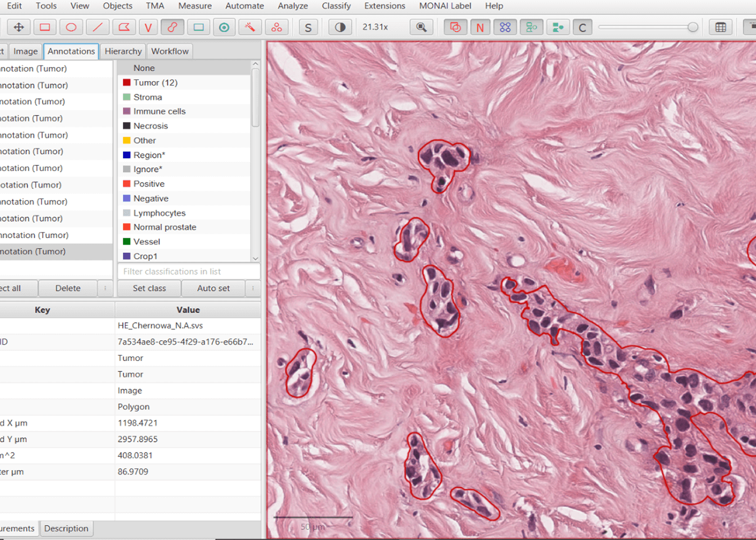Activate the Wand tool

point(249,26)
